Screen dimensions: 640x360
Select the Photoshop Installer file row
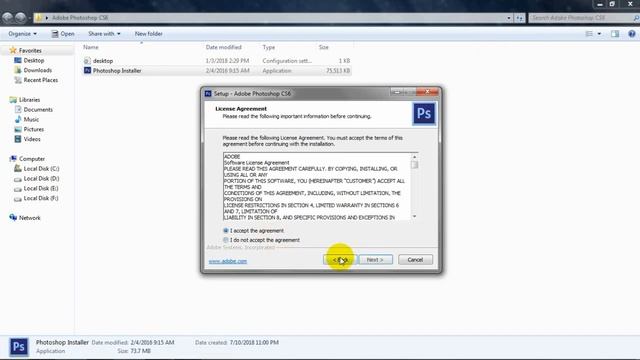click(x=216, y=71)
